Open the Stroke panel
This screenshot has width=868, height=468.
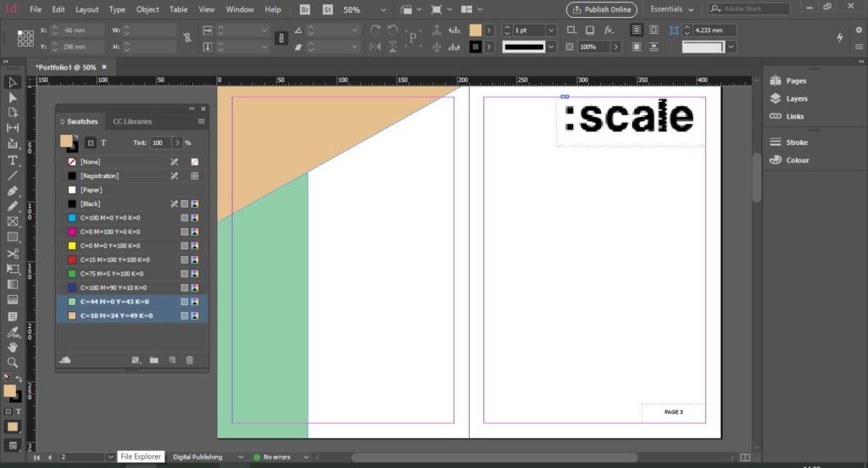click(x=789, y=142)
